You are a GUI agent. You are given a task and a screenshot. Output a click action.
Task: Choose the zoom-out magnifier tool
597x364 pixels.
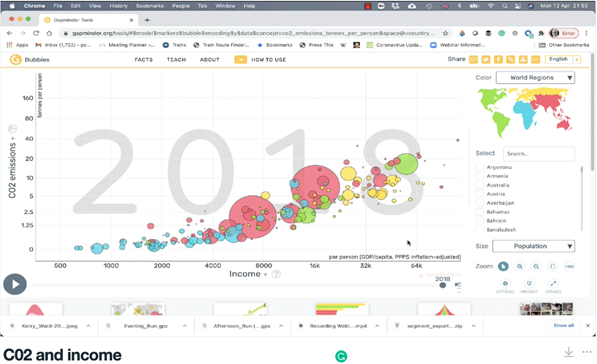tap(536, 267)
